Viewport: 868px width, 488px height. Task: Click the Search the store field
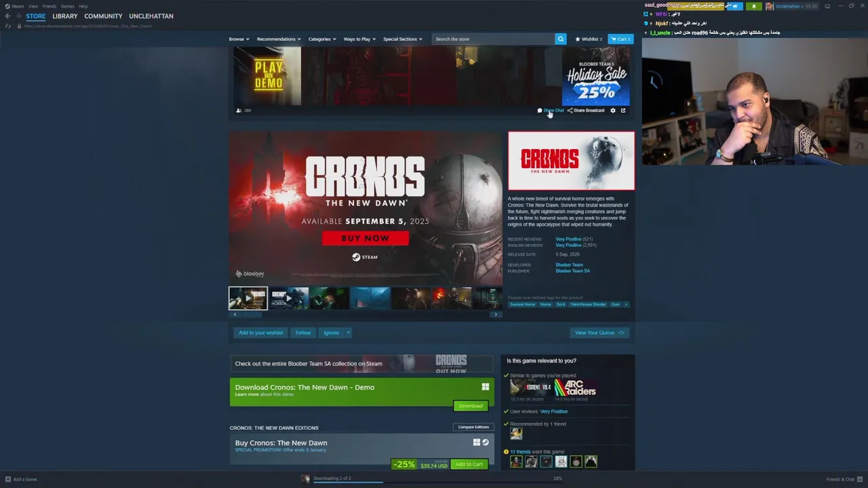(493, 39)
